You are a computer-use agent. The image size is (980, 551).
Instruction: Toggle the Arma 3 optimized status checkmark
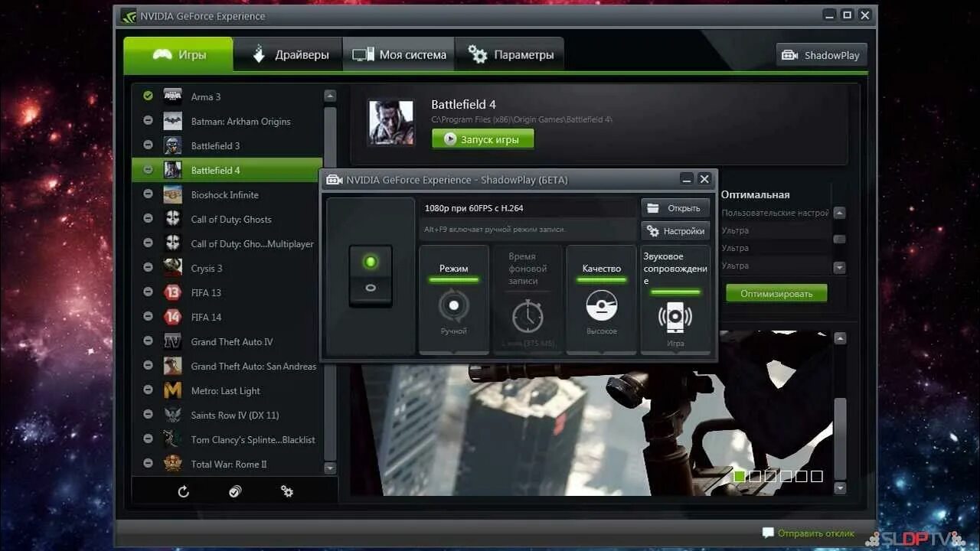click(148, 96)
